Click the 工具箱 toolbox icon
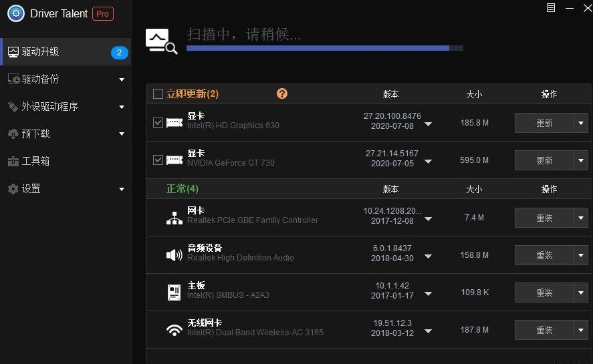 point(13,162)
